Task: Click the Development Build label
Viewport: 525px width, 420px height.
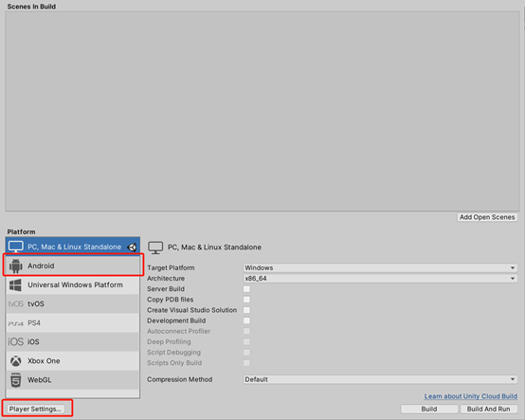Action: 176,320
